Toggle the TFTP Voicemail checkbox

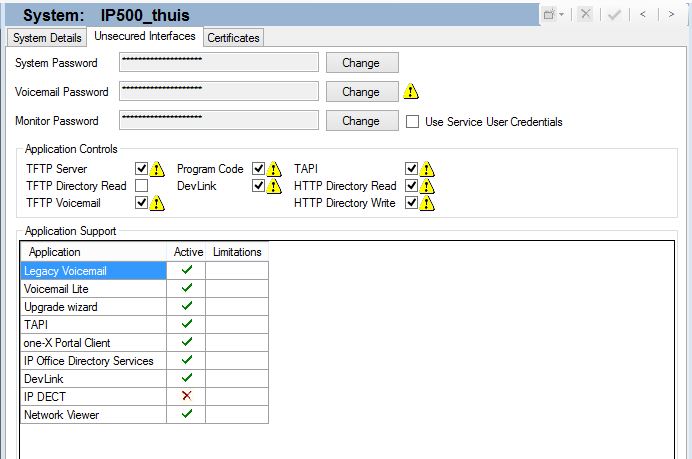141,203
